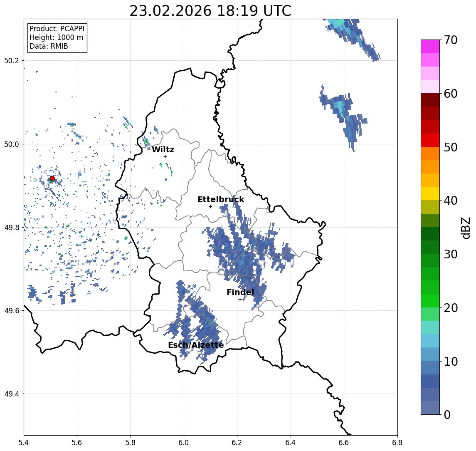Click the 49.8 latitude axis label
This screenshot has height=451, width=476.
click(x=12, y=227)
